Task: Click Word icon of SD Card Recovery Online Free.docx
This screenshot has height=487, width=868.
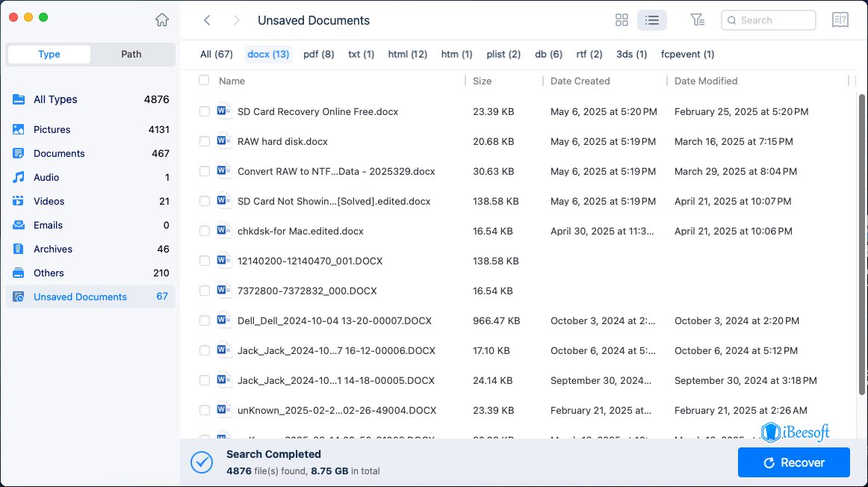Action: point(223,111)
